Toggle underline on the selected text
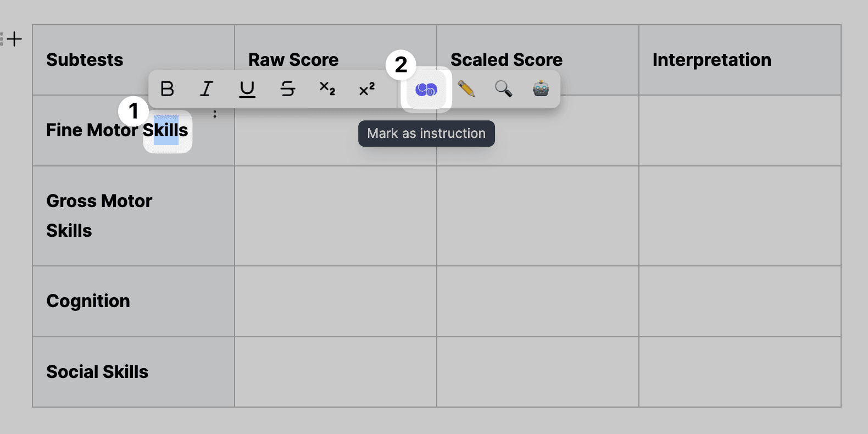The height and width of the screenshot is (434, 868). coord(247,89)
